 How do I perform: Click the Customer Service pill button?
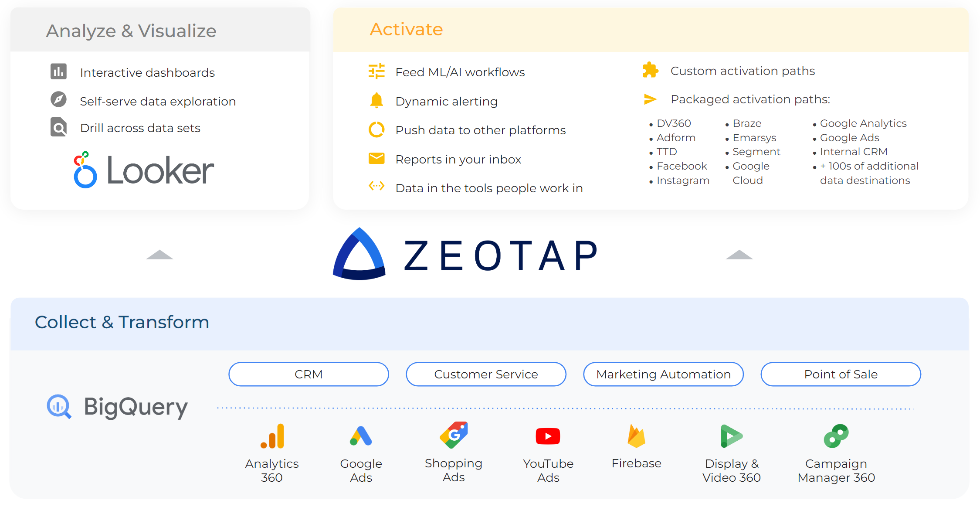coord(486,374)
